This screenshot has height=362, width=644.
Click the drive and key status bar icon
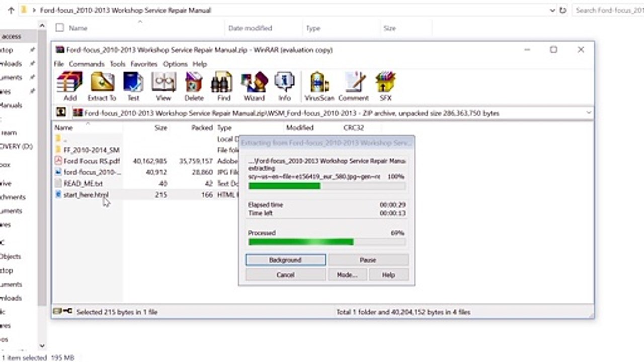pyautogui.click(x=63, y=312)
